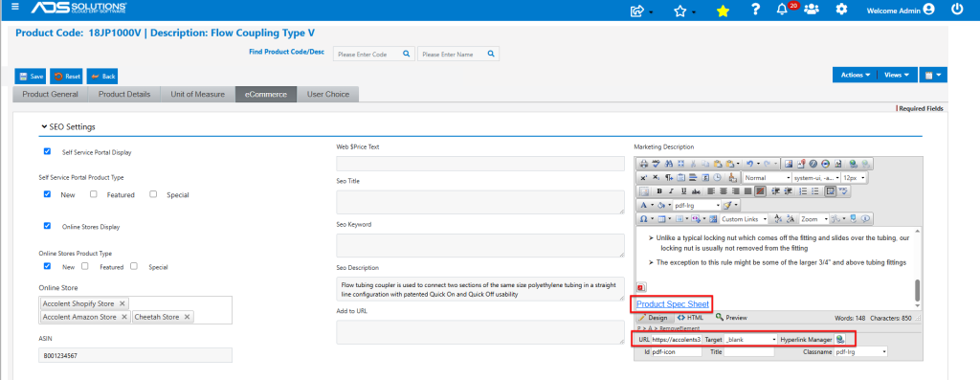Click the Reset button

click(x=67, y=77)
